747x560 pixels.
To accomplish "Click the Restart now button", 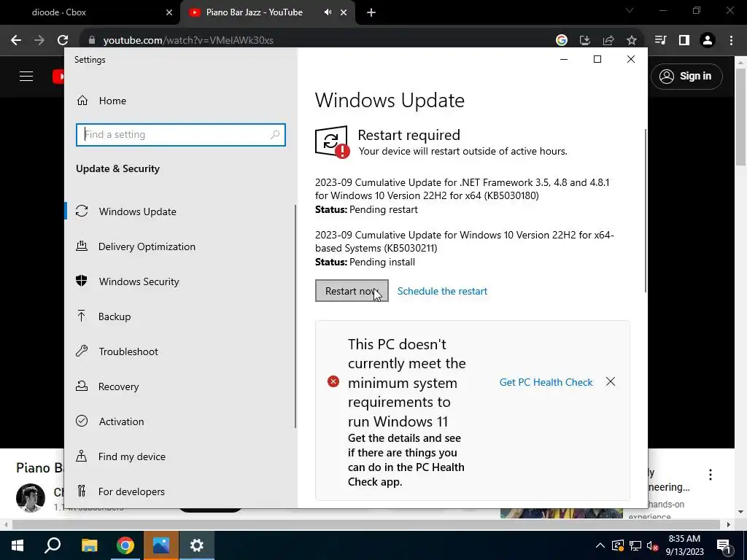I will click(x=352, y=290).
